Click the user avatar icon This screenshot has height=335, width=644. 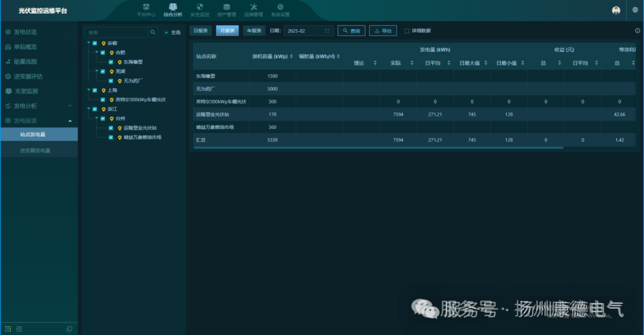point(616,10)
